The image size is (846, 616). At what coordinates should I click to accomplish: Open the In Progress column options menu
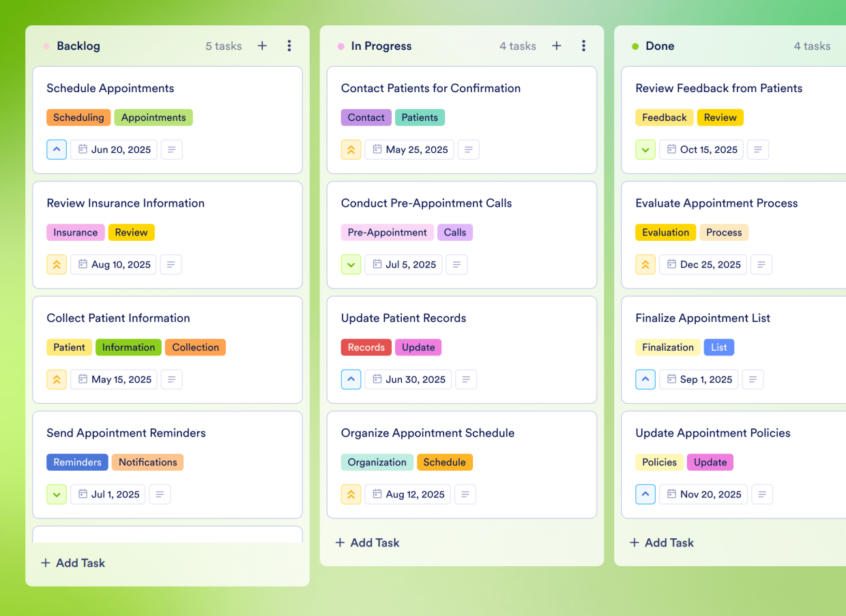pyautogui.click(x=583, y=46)
